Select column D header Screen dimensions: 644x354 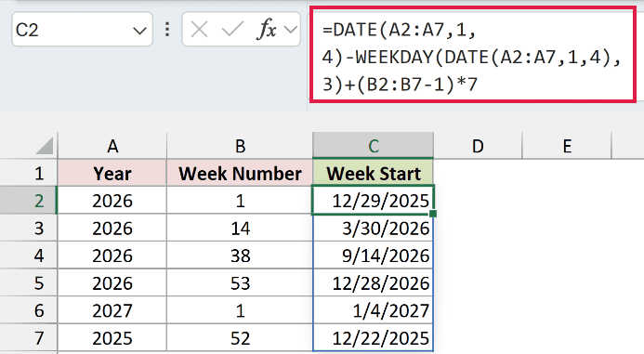click(x=478, y=146)
